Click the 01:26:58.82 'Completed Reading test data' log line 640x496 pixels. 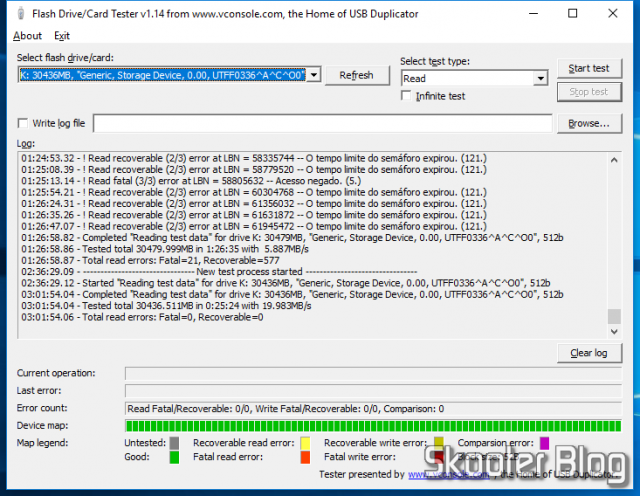[x=292, y=238]
